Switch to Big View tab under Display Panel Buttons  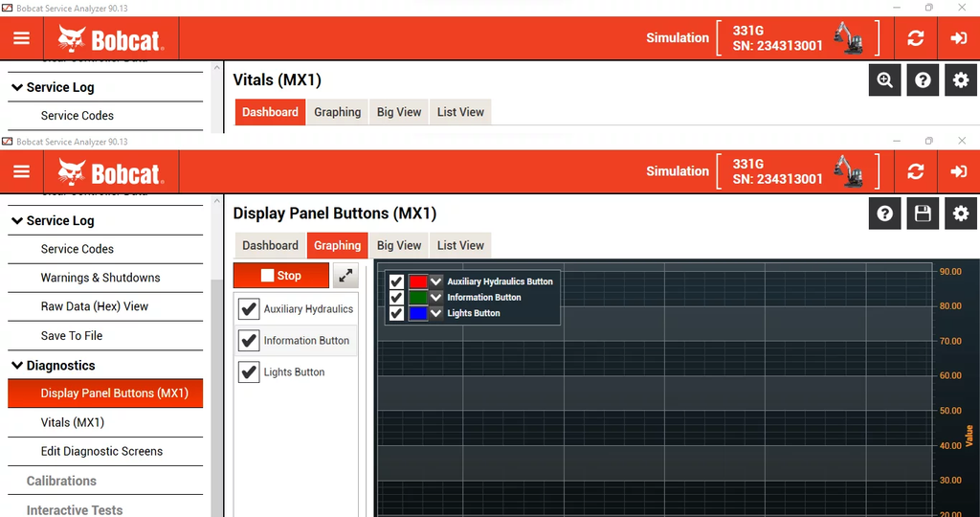399,245
